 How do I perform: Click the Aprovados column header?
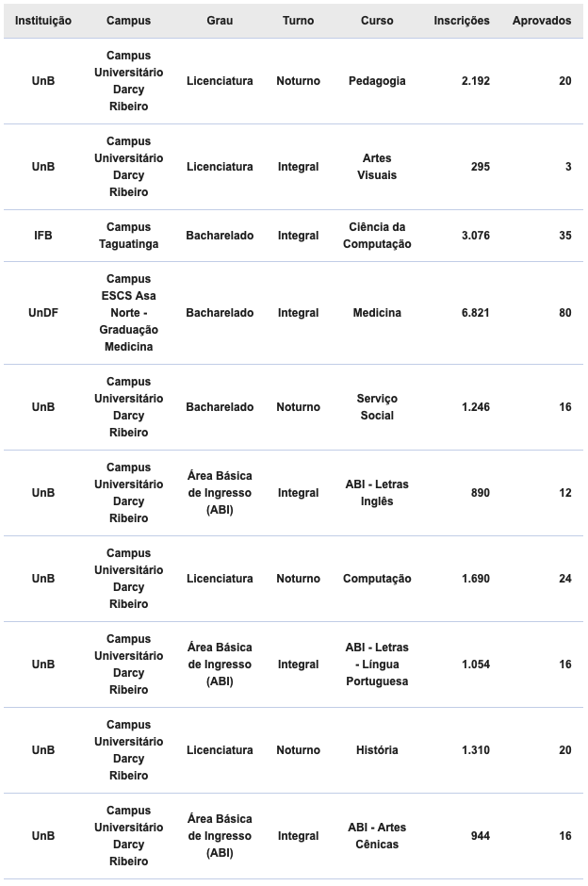(x=542, y=21)
